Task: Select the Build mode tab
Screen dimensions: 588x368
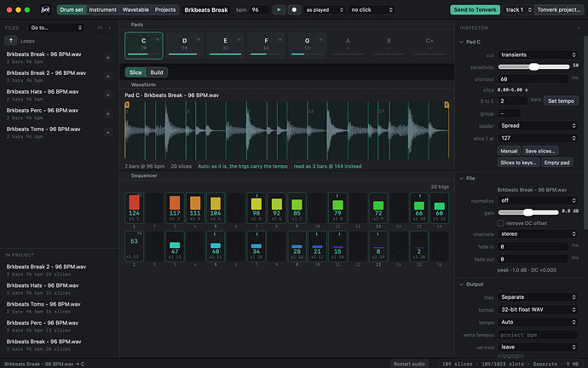Action: point(157,72)
